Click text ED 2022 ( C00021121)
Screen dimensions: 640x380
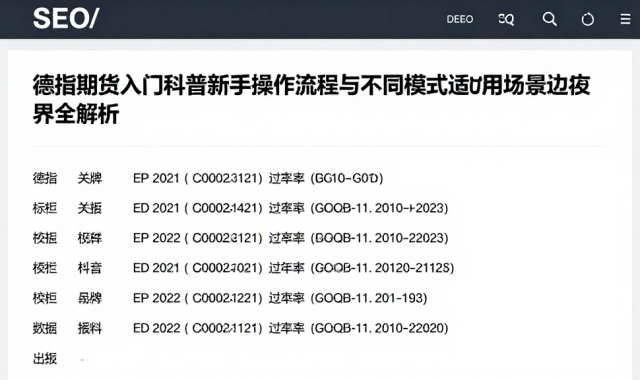pos(198,328)
